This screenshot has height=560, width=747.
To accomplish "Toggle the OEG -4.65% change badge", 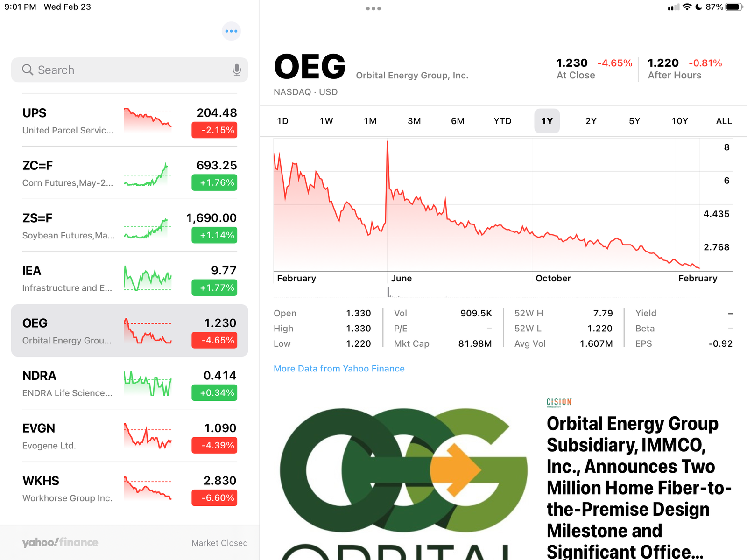I will [x=214, y=340].
